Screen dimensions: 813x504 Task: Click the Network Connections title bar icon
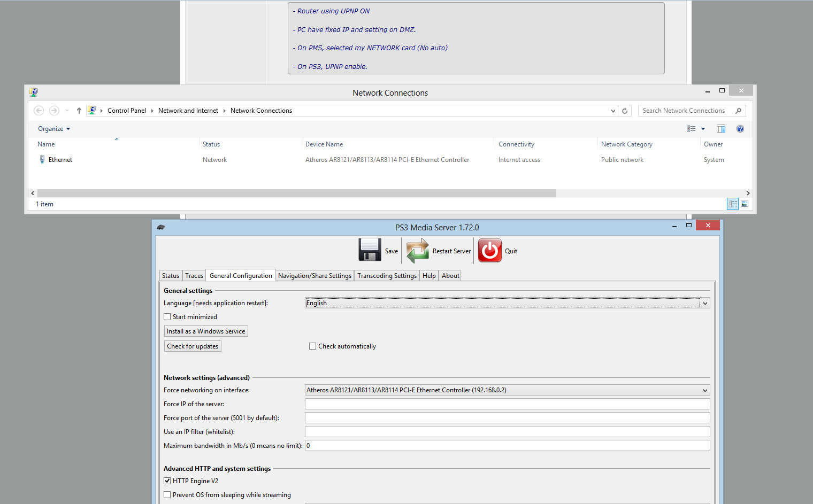click(x=34, y=92)
